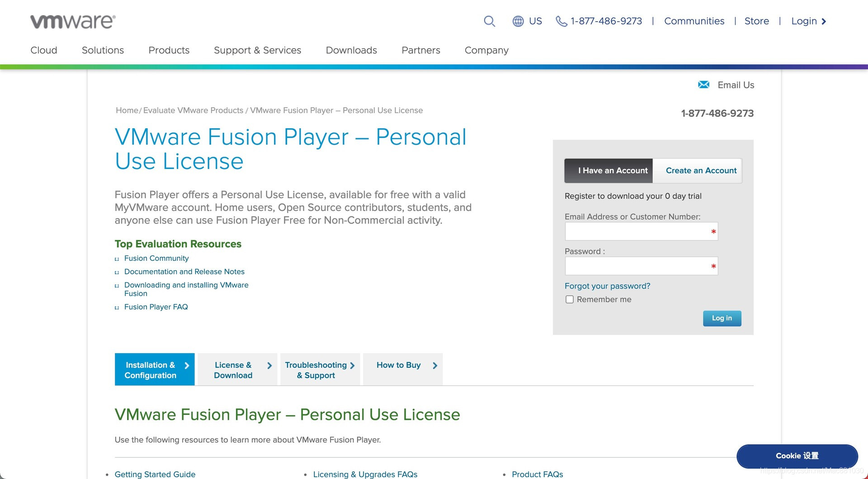The width and height of the screenshot is (868, 479).
Task: Click the Email Us envelope icon
Action: (703, 85)
